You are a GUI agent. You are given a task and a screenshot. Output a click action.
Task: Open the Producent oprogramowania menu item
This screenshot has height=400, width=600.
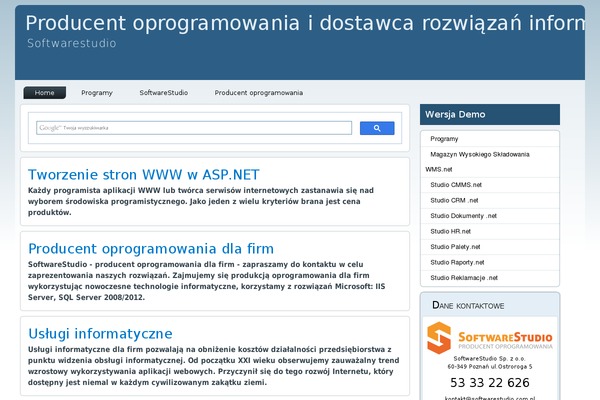tap(259, 93)
